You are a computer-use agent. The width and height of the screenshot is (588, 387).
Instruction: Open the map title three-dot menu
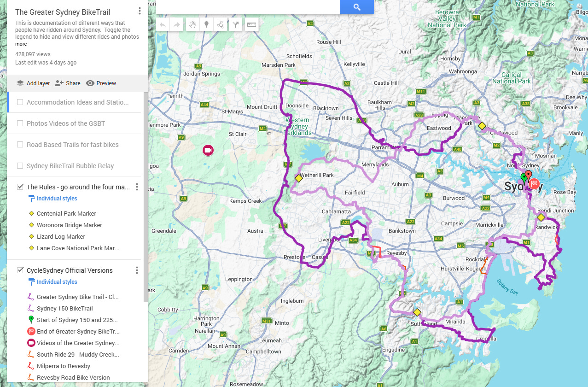point(140,11)
